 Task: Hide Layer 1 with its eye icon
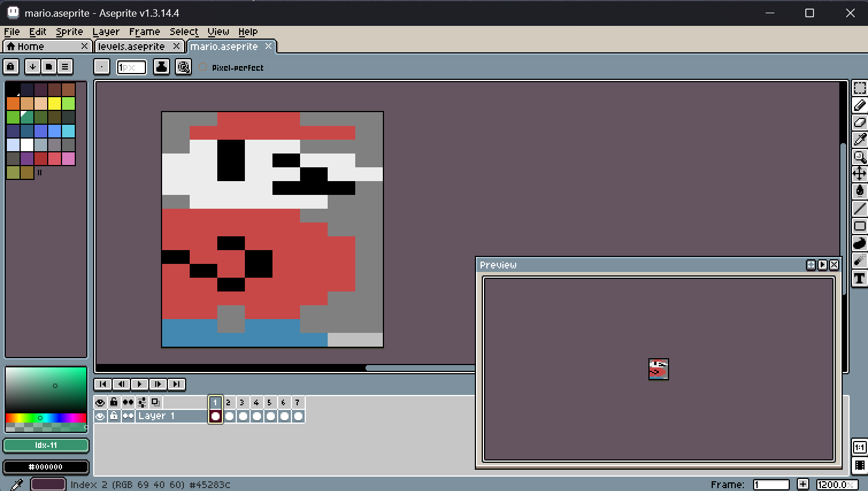click(100, 416)
